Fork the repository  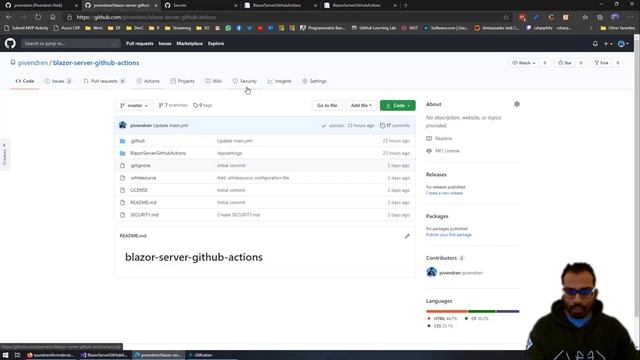click(602, 63)
